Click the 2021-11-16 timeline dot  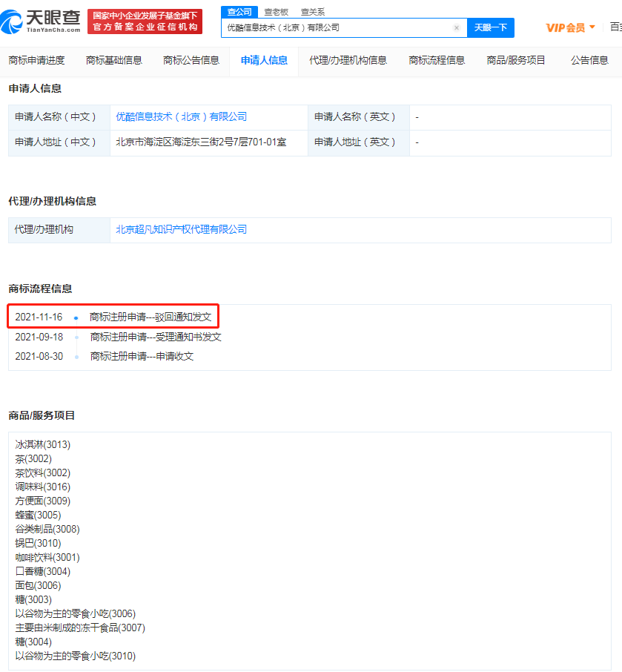pos(76,318)
